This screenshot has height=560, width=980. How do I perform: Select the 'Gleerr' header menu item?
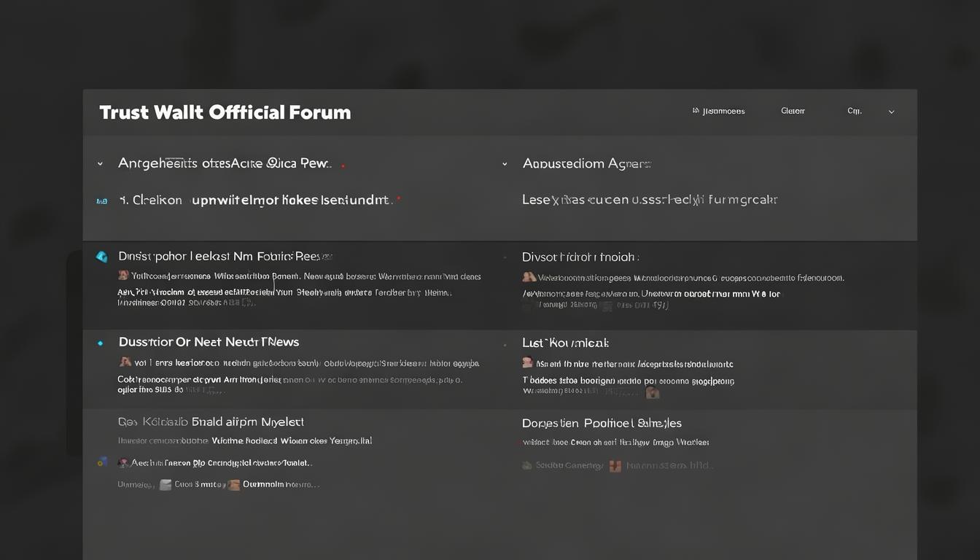tap(793, 111)
